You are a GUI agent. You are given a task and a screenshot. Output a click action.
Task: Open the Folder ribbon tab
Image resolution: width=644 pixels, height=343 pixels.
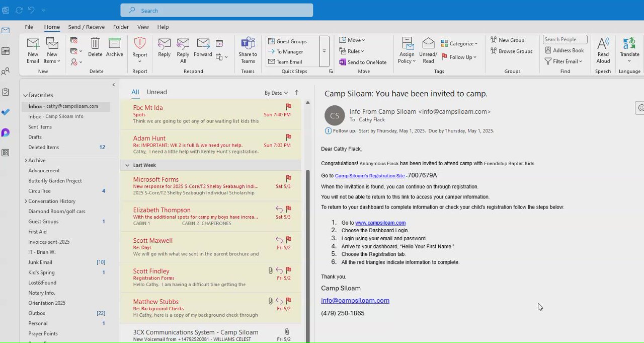(121, 27)
